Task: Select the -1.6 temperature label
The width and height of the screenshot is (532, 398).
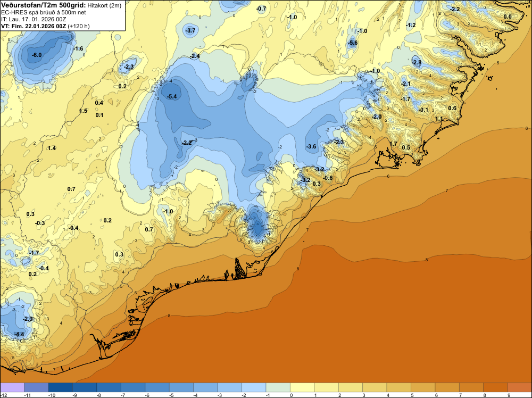Action: pyautogui.click(x=78, y=48)
